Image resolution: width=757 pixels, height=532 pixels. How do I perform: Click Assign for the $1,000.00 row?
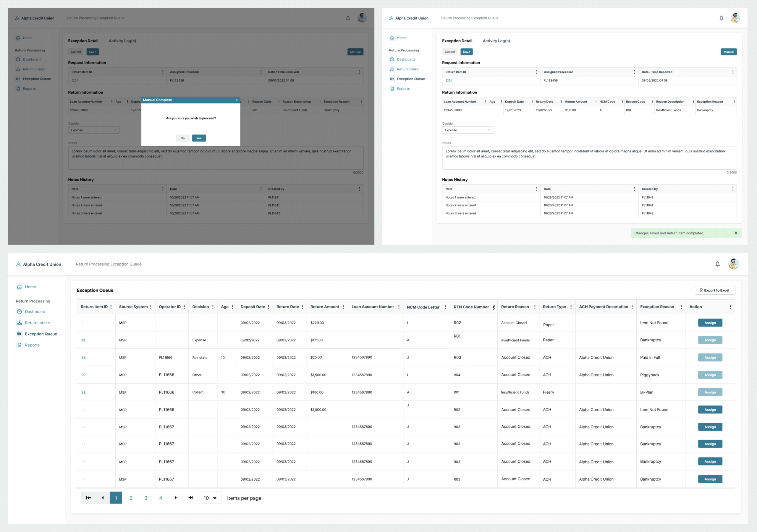tap(710, 410)
